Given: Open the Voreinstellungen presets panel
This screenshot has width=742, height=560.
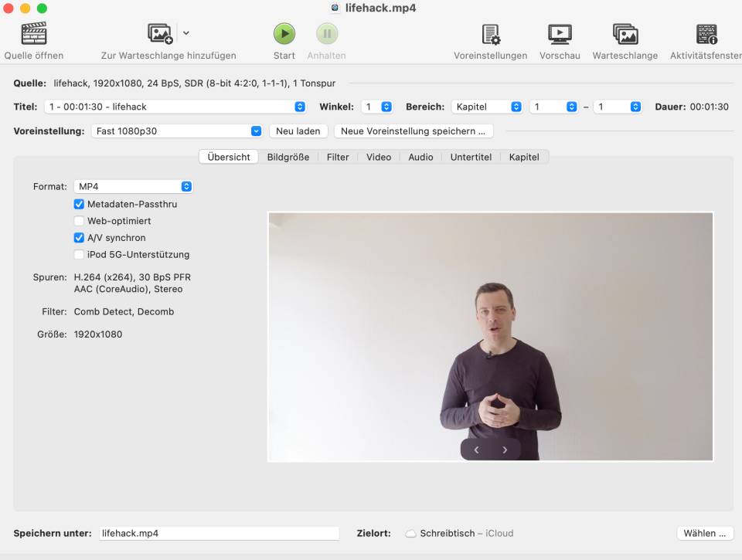Looking at the screenshot, I should click(x=492, y=35).
